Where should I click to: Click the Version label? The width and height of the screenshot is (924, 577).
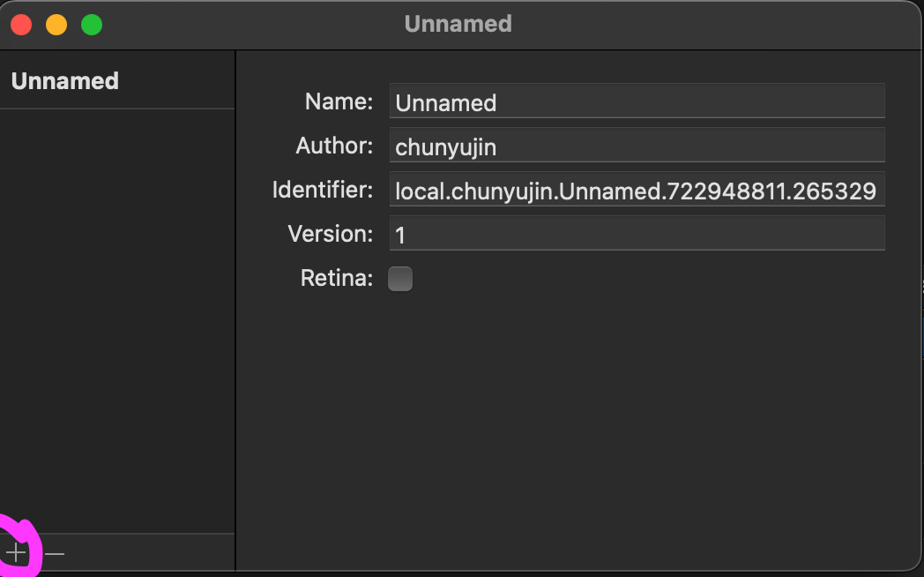[331, 234]
